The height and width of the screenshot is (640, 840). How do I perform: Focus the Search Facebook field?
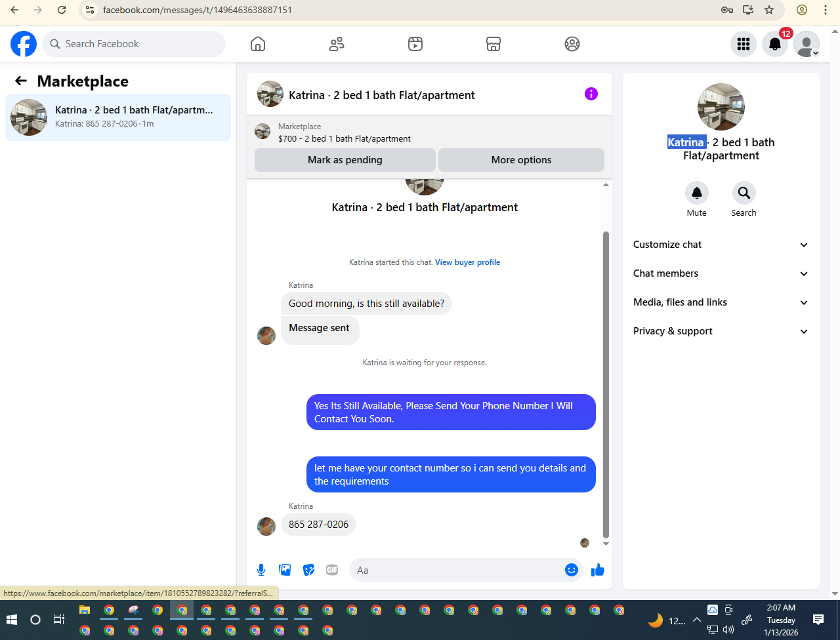click(x=134, y=44)
